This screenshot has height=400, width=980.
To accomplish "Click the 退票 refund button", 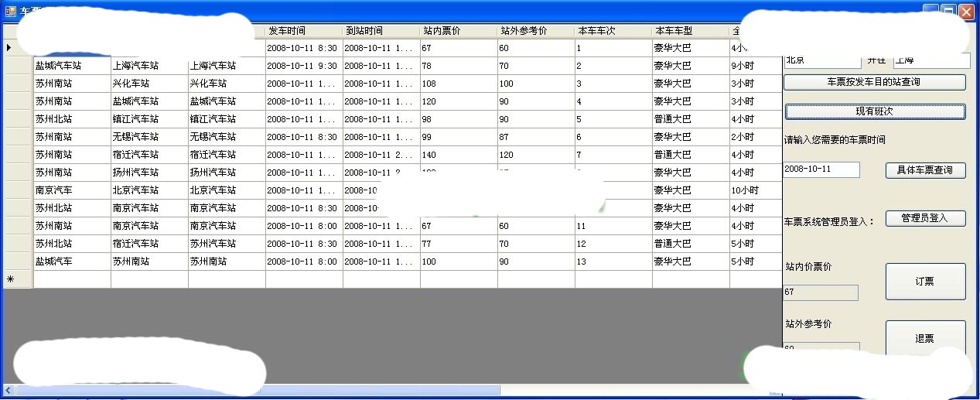I will click(x=925, y=338).
